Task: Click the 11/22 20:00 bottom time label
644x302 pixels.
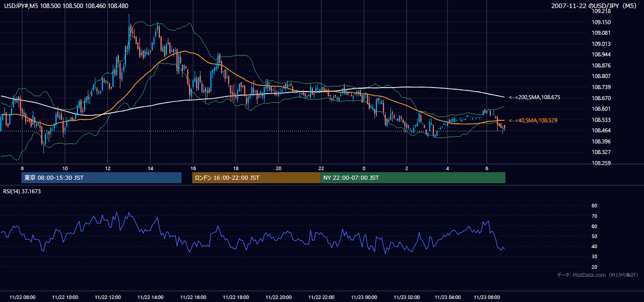Action: [279, 297]
